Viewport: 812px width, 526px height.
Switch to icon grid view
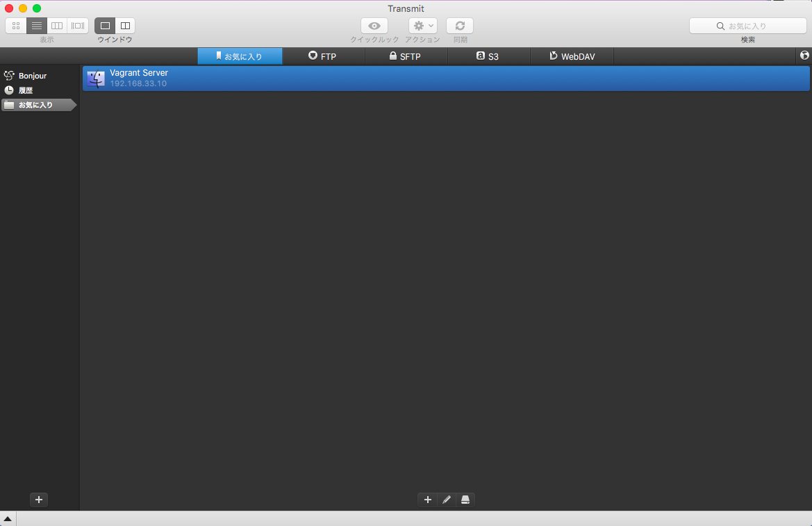coord(16,26)
